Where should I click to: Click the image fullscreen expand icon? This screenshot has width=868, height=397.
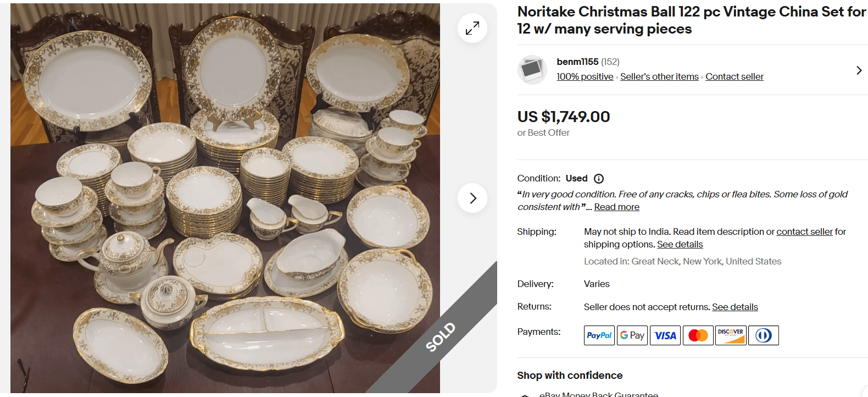coord(472,27)
